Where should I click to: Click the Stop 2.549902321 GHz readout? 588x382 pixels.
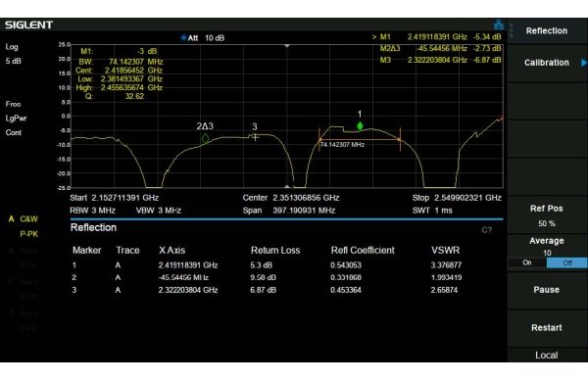click(x=457, y=198)
